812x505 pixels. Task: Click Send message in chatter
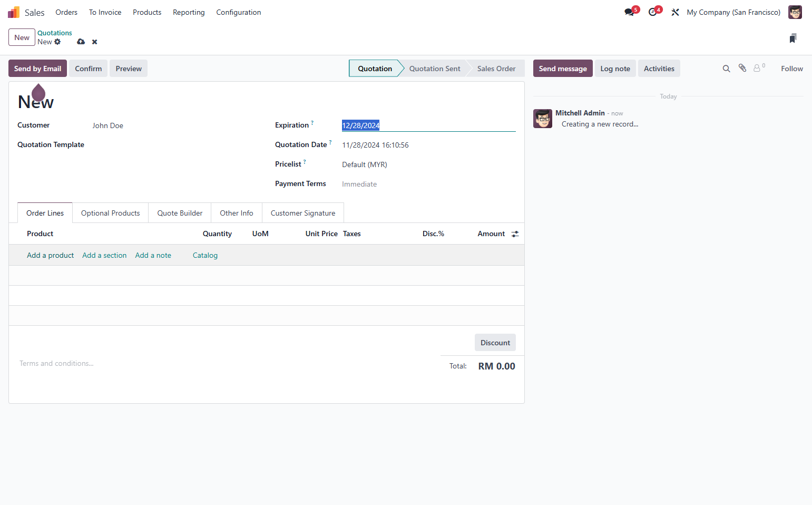coord(563,69)
